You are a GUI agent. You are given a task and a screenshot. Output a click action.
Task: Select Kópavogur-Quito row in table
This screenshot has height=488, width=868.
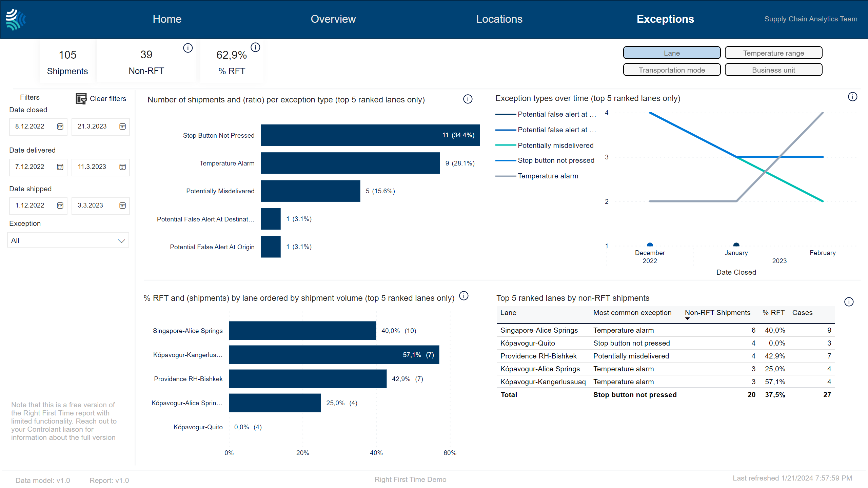666,343
